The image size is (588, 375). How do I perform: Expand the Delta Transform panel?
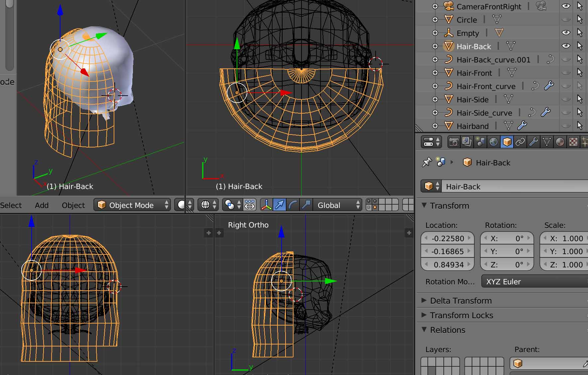tap(461, 301)
